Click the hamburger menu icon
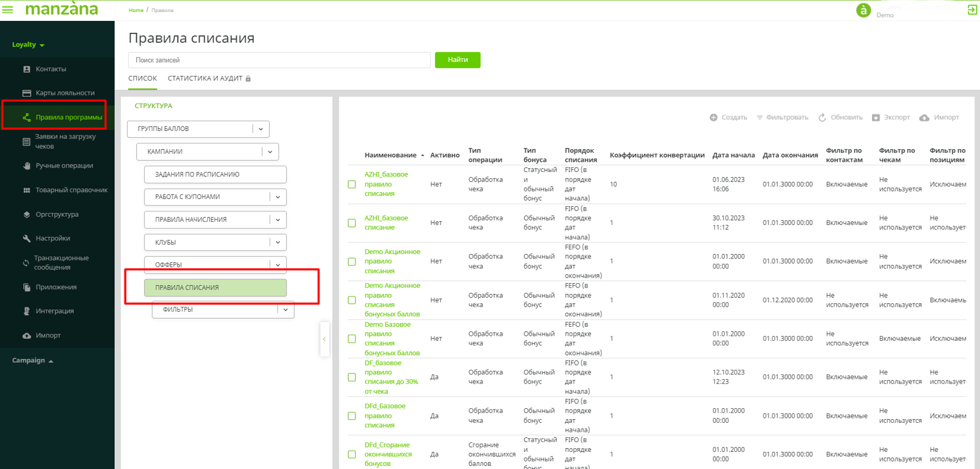 (x=8, y=10)
